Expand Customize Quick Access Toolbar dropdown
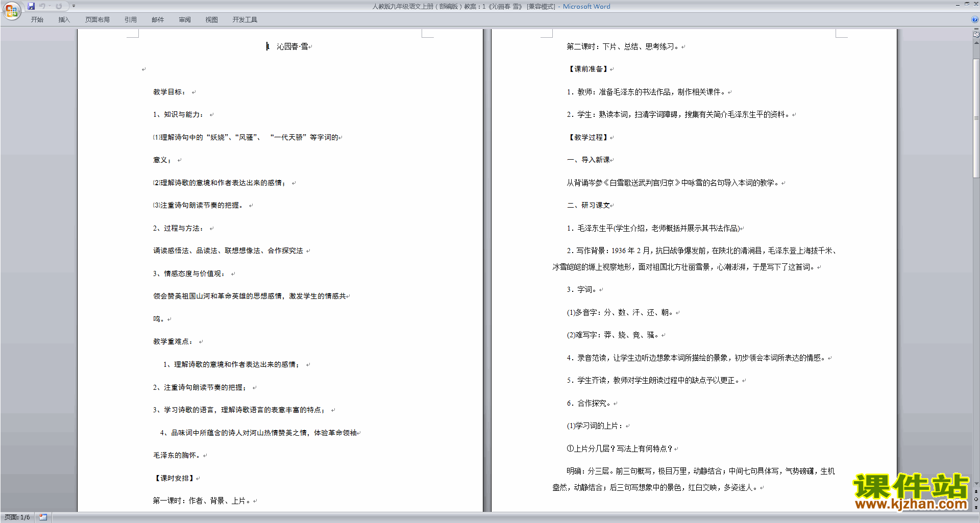This screenshot has width=980, height=523. (73, 6)
